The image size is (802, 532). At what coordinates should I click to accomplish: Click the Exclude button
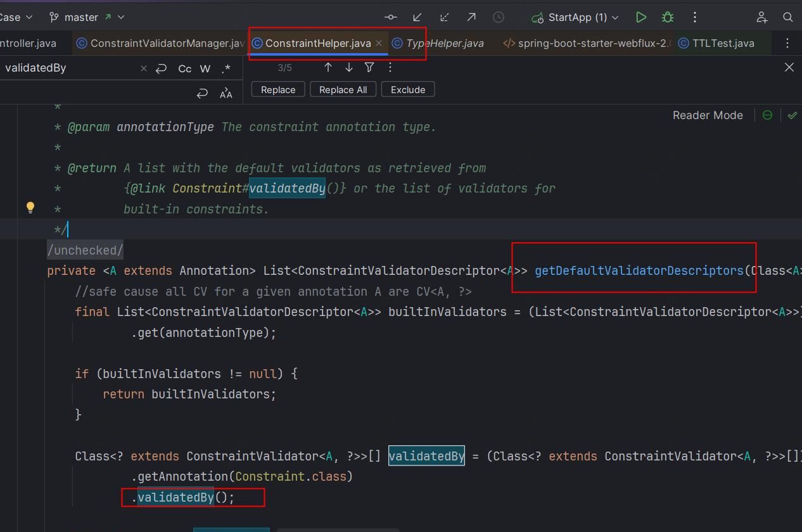408,89
